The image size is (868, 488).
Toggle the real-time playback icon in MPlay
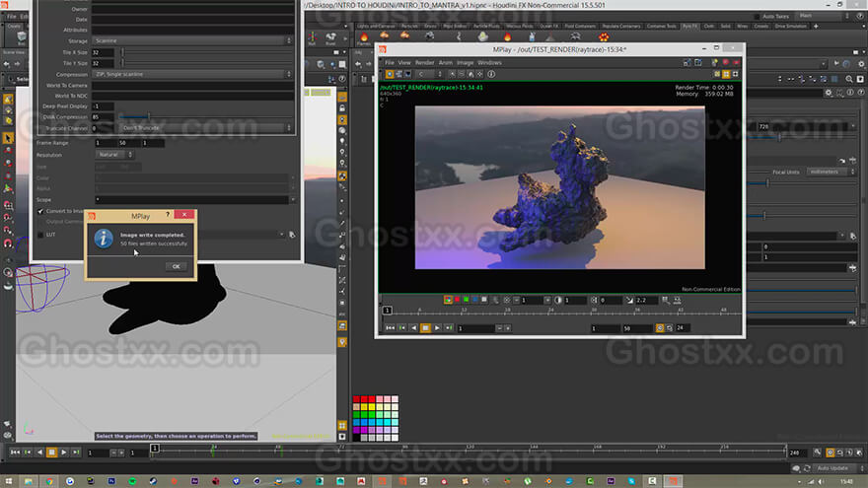pyautogui.click(x=660, y=328)
